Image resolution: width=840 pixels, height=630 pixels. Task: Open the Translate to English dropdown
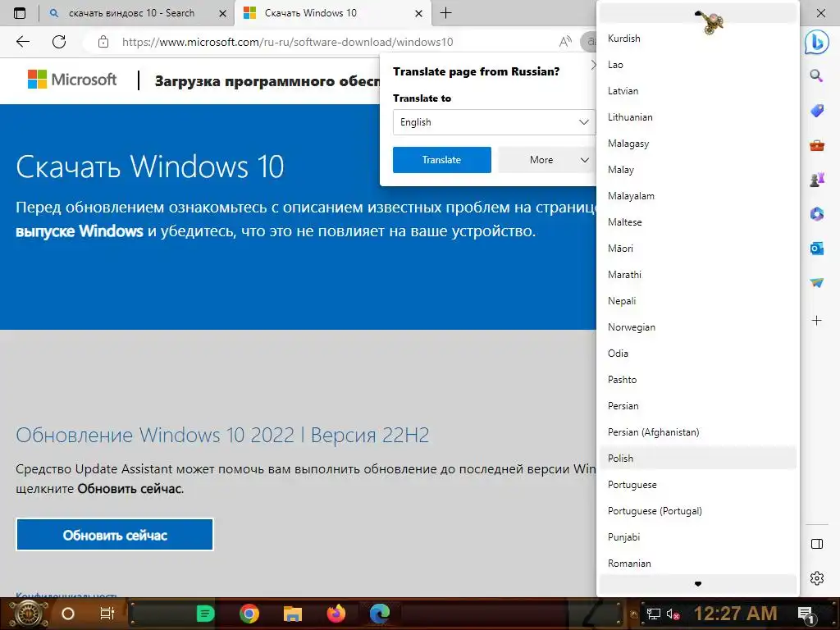click(x=493, y=122)
